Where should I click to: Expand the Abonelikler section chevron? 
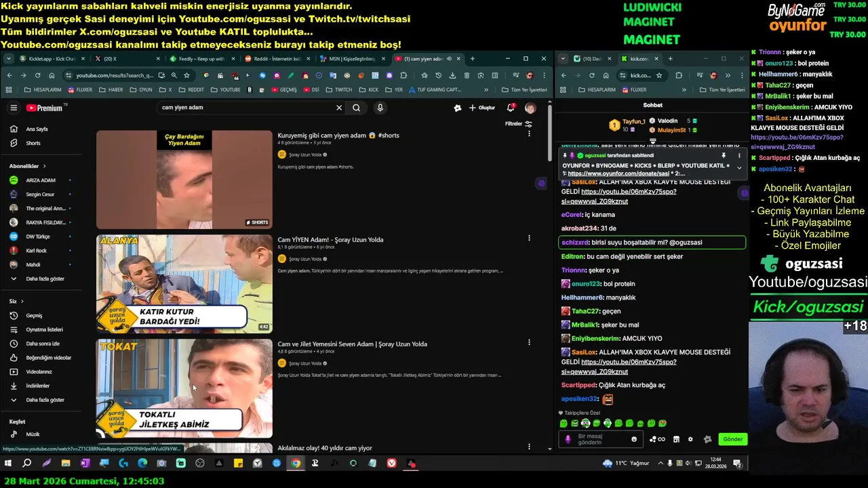pyautogui.click(x=45, y=166)
